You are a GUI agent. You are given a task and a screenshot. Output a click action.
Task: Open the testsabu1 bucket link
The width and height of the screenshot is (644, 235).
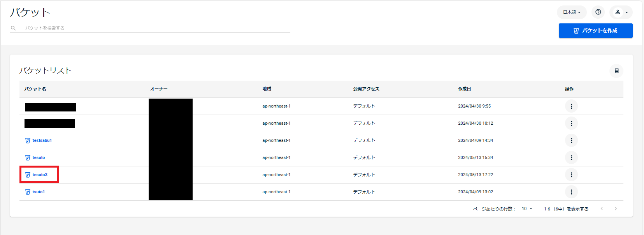(x=42, y=140)
